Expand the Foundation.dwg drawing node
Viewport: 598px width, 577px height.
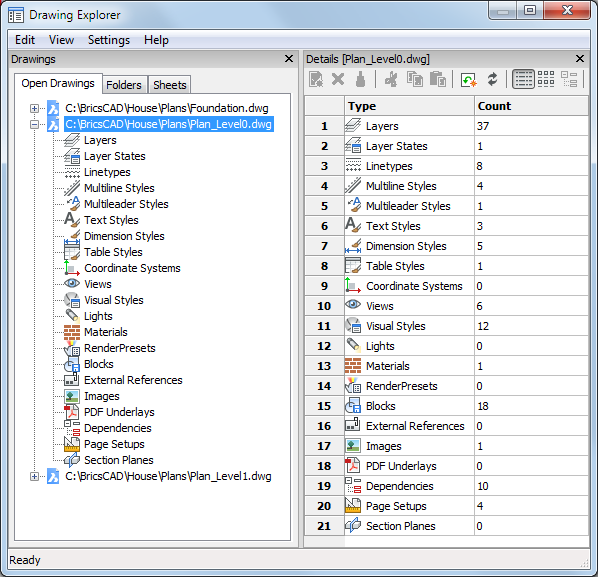(x=34, y=108)
